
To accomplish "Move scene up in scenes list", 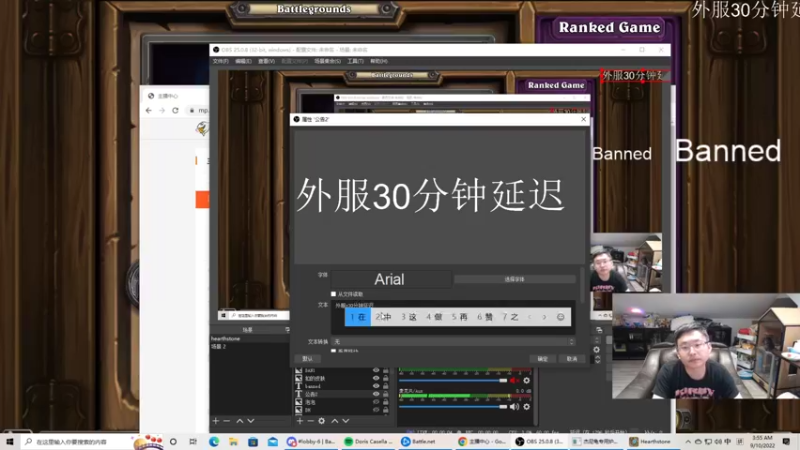I will (x=239, y=421).
